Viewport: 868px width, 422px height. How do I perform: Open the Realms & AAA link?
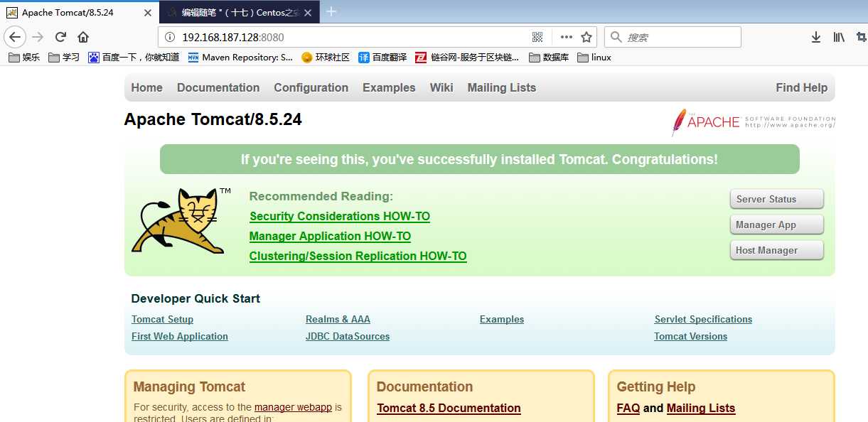click(338, 319)
